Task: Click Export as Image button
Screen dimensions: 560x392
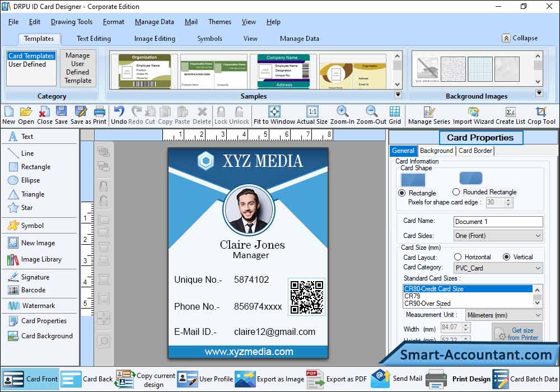Action: point(270,379)
